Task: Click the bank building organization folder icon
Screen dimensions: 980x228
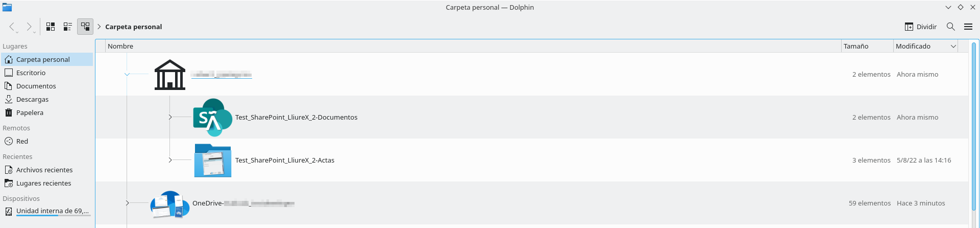Action: pyautogui.click(x=170, y=75)
